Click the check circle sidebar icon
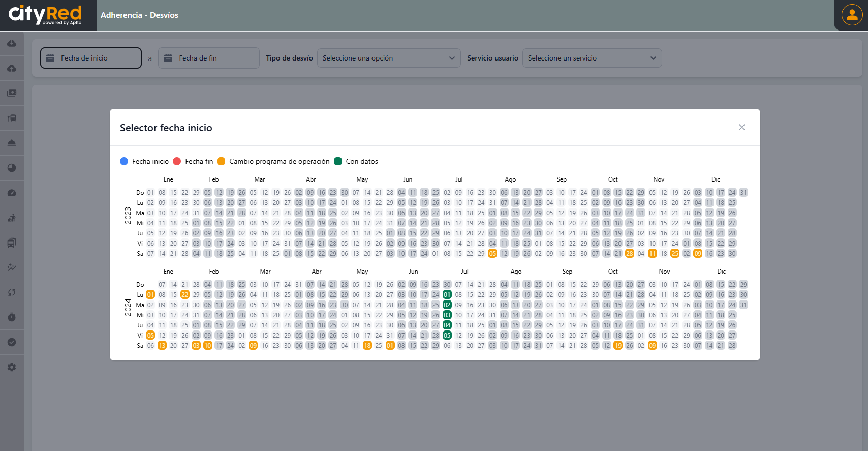 click(12, 342)
